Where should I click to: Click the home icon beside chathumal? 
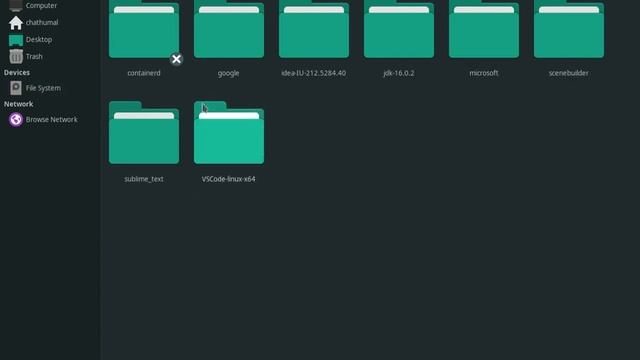[16, 23]
